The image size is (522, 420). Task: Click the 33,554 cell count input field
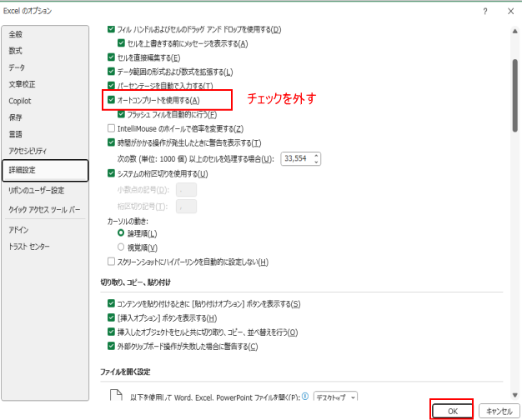pyautogui.click(x=297, y=158)
